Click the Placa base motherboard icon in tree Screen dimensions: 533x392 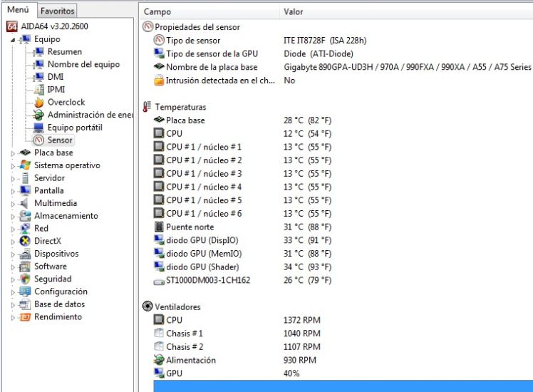pyautogui.click(x=25, y=153)
